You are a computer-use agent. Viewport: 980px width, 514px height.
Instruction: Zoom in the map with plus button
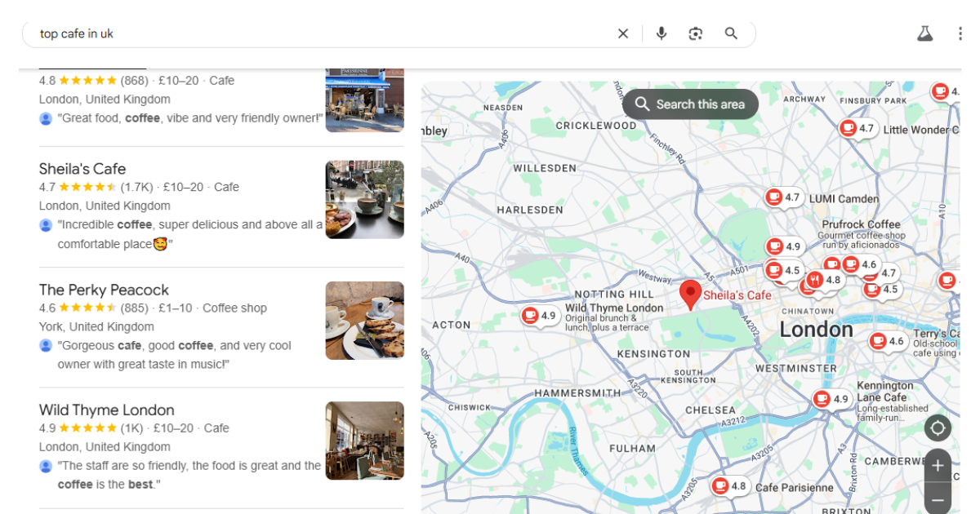coord(938,466)
